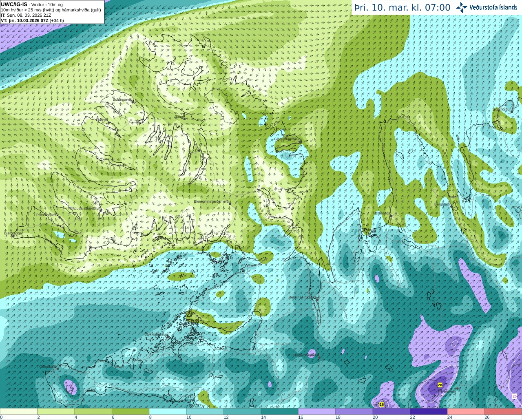Select the Bjargtangar station label
The height and width of the screenshot is (420, 522).
tap(13, 233)
